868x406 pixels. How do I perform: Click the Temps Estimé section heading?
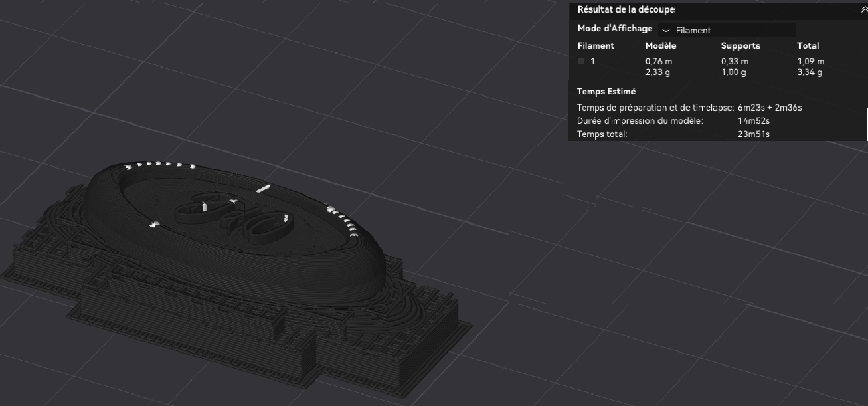(x=606, y=92)
